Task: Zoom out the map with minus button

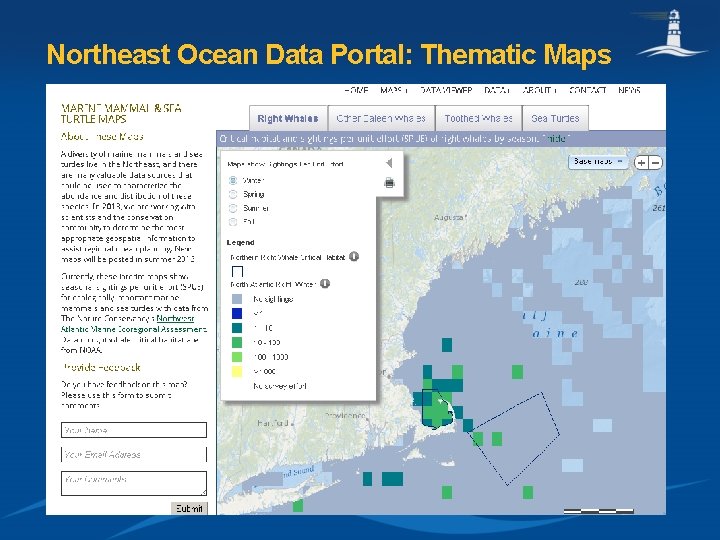Action: tap(656, 163)
